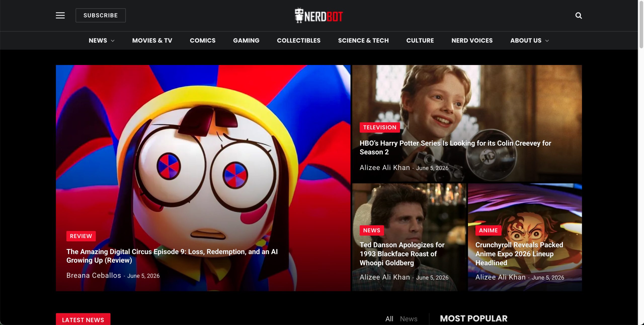Select SCIENCE & TECH menu item
This screenshot has width=644, height=325.
pyautogui.click(x=363, y=41)
